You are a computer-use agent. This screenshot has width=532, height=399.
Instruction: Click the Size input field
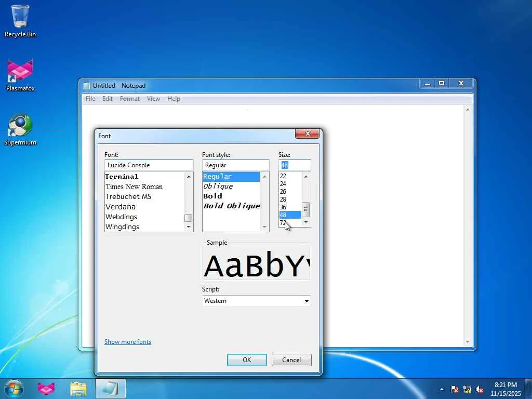[295, 165]
